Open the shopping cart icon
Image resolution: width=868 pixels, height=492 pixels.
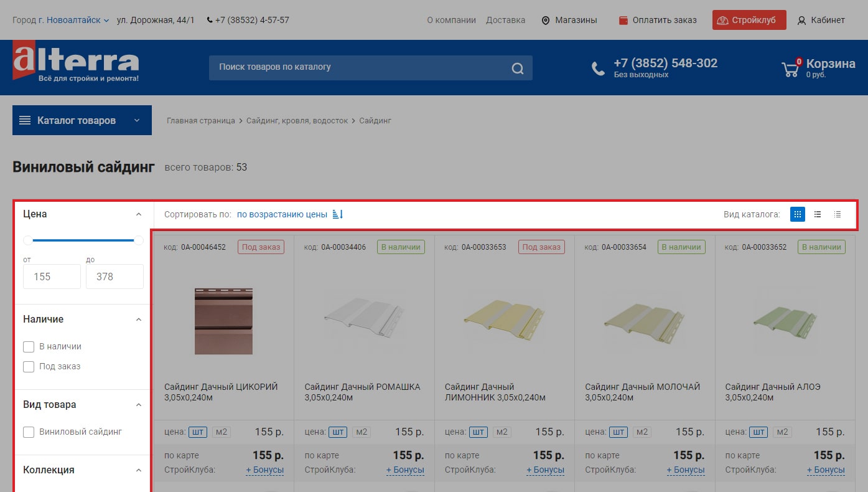coord(790,68)
